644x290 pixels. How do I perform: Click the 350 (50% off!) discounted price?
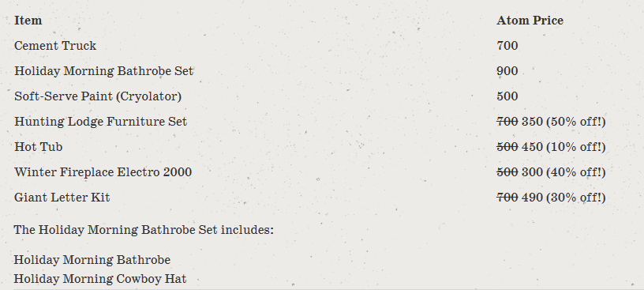[563, 122]
